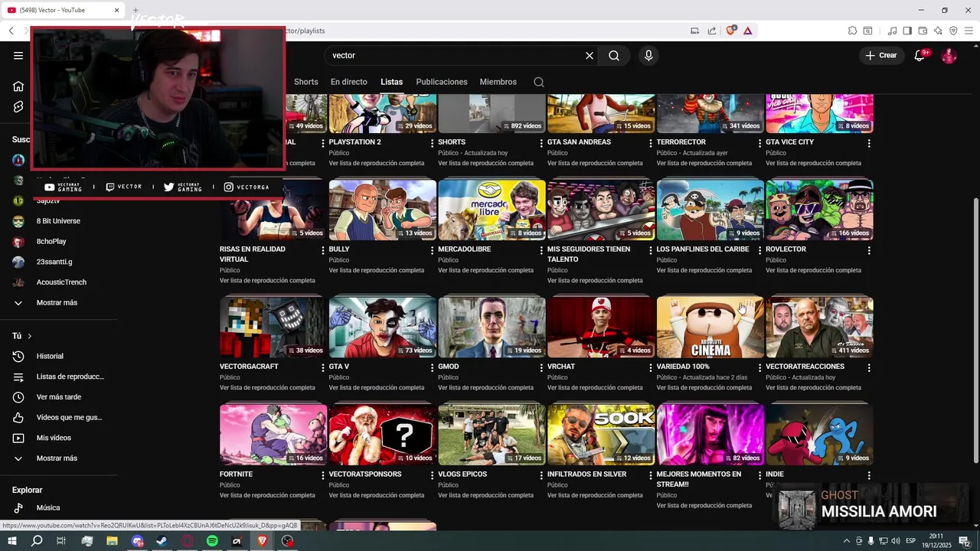Image resolution: width=980 pixels, height=551 pixels.
Task: Open the VARIEDAD 100% playlist thumbnail
Action: tap(710, 328)
